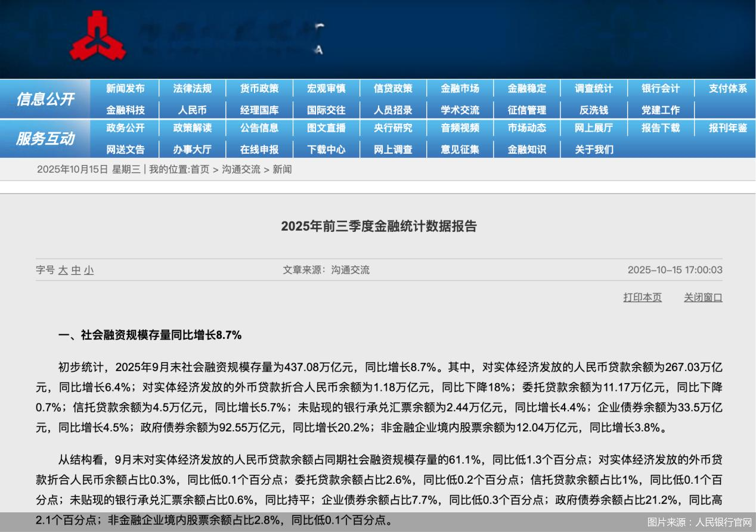Click 首页 in the breadcrumb
The height and width of the screenshot is (532, 756).
tap(200, 169)
